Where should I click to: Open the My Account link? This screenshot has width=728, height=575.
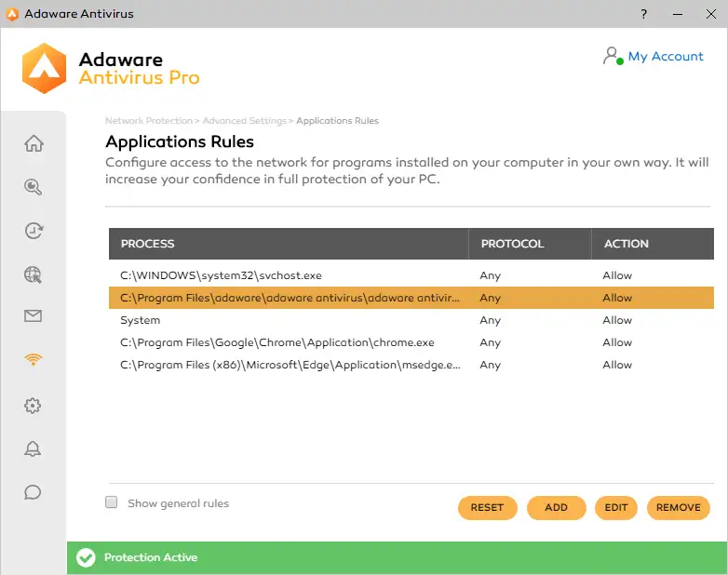click(665, 57)
